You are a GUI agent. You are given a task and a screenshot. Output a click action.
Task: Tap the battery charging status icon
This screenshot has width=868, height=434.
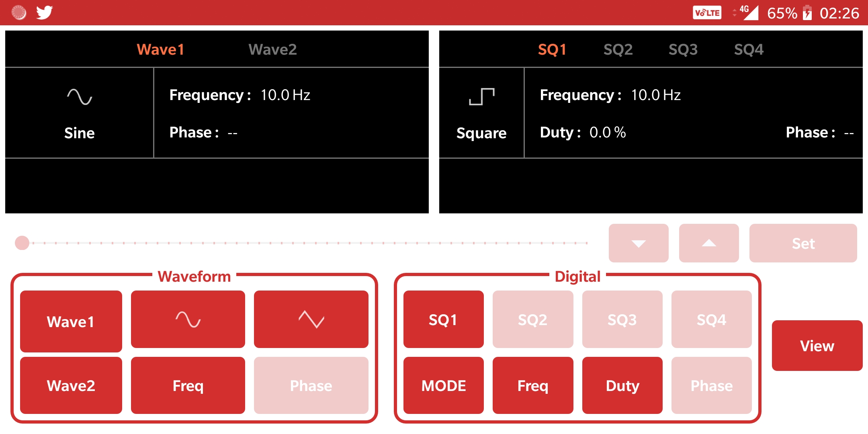pyautogui.click(x=807, y=13)
